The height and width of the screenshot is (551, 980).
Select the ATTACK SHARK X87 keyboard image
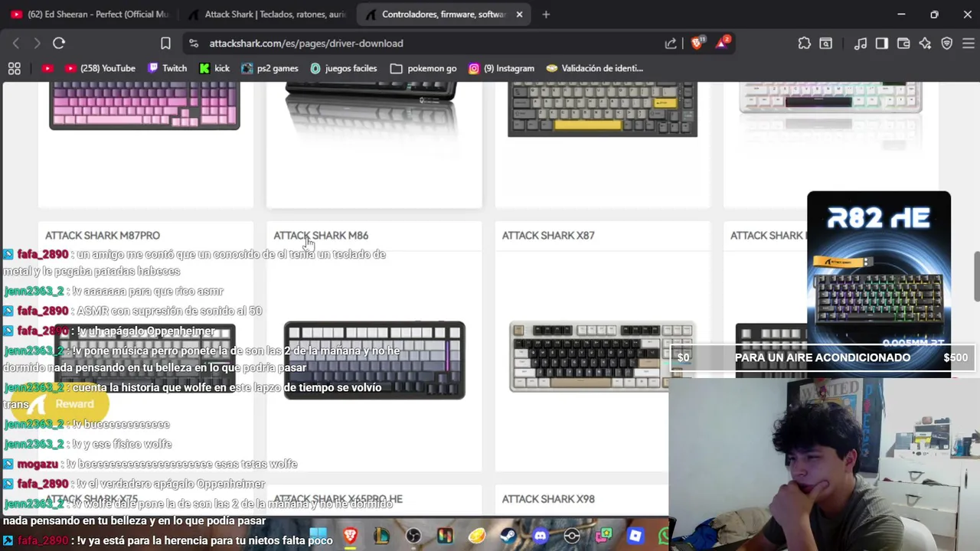click(602, 357)
